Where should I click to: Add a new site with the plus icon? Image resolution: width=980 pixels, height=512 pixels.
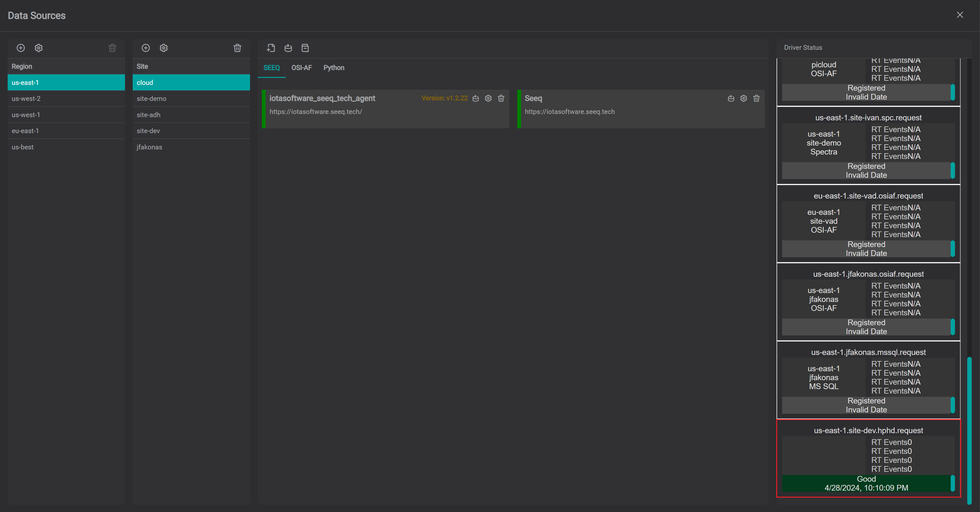pos(146,48)
